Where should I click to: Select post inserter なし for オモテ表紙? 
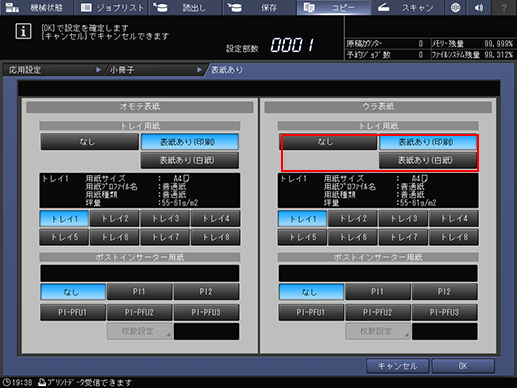(73, 292)
